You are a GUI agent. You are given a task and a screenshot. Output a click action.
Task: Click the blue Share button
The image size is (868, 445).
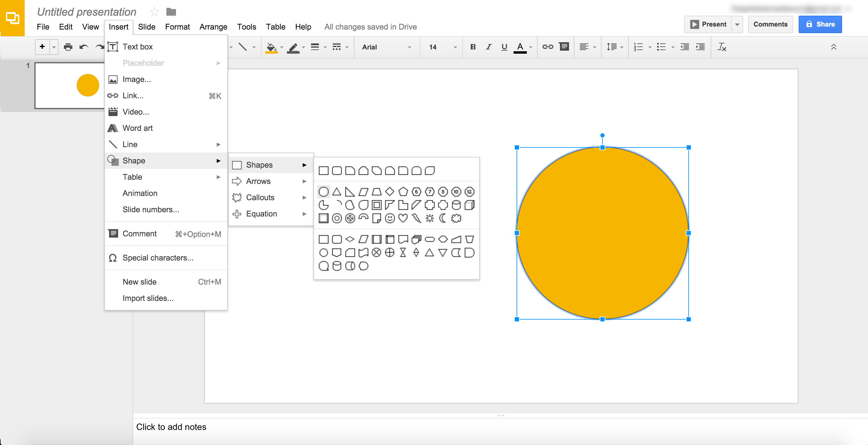pyautogui.click(x=820, y=24)
